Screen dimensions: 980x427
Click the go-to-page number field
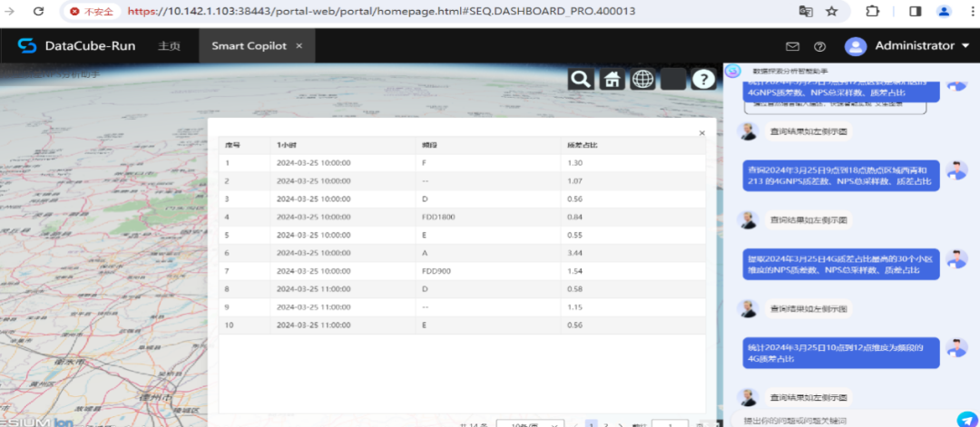pyautogui.click(x=670, y=424)
